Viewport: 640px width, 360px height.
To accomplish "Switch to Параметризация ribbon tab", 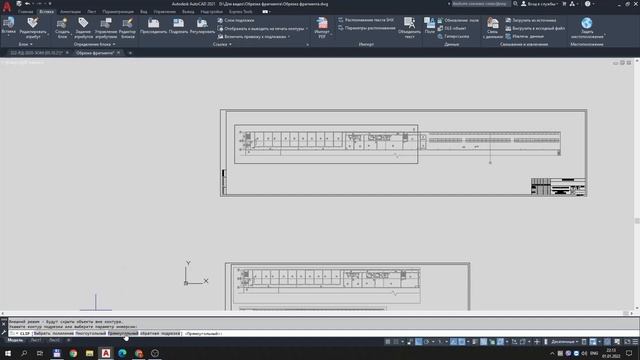I will (x=118, y=12).
